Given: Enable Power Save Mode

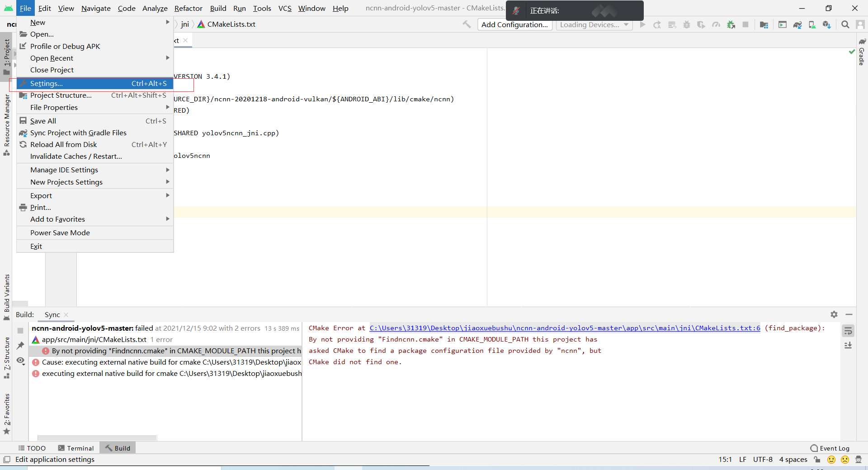Looking at the screenshot, I should pyautogui.click(x=59, y=233).
